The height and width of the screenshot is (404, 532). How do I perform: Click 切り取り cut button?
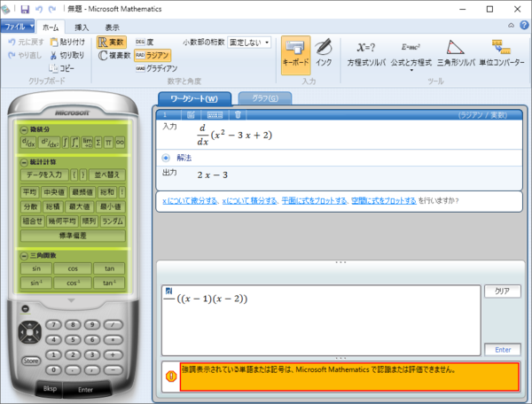pos(67,55)
